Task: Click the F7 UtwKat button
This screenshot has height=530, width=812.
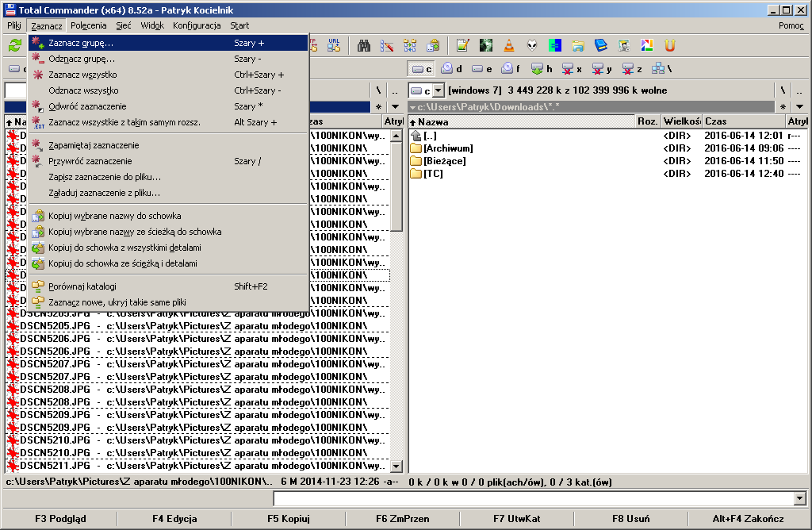Action: 517,519
